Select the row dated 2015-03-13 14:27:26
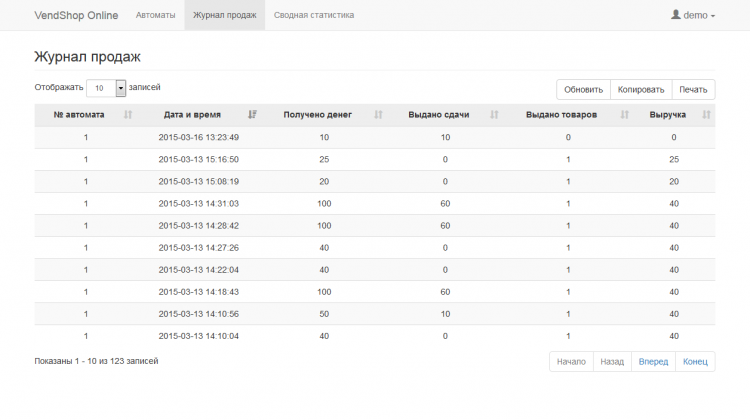Image resolution: width=750 pixels, height=420 pixels. 375,248
